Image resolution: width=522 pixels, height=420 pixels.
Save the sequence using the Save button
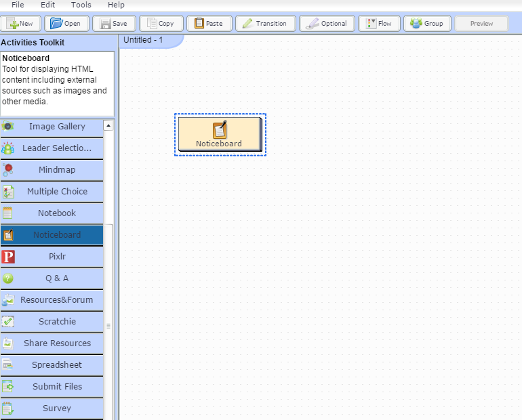pos(113,24)
